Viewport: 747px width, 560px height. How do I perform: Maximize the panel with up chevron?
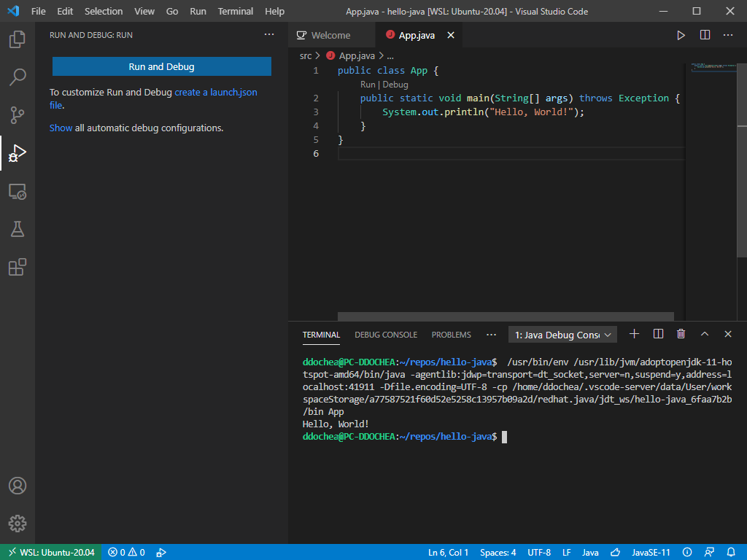(x=705, y=334)
